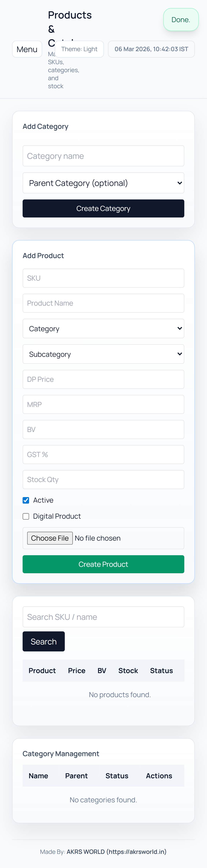207x868 pixels.
Task: Open the Menu button
Action: click(x=27, y=49)
